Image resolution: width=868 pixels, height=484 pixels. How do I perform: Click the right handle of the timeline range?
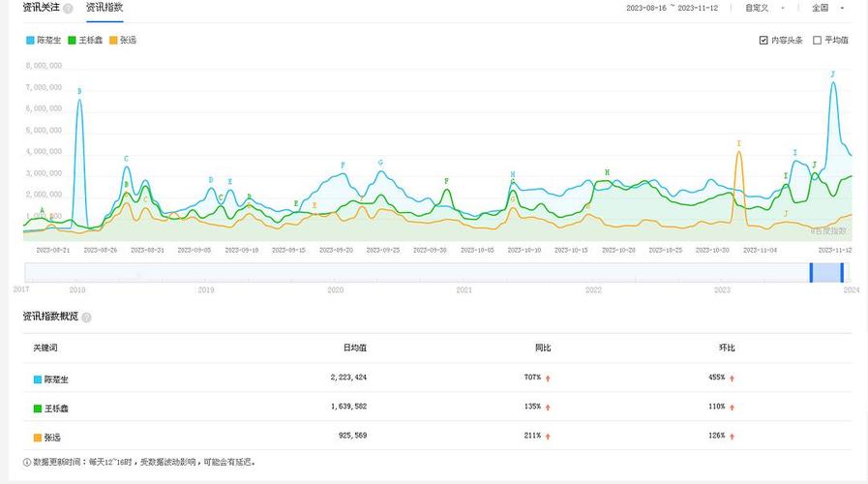click(x=842, y=272)
